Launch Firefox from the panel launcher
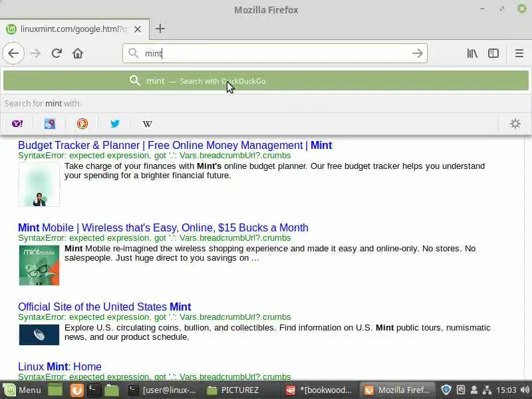 76,390
